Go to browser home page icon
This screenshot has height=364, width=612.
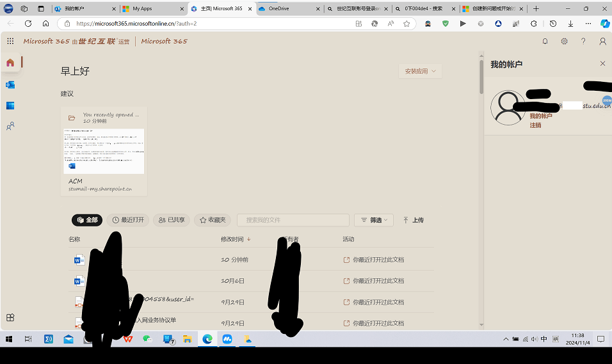pos(45,24)
